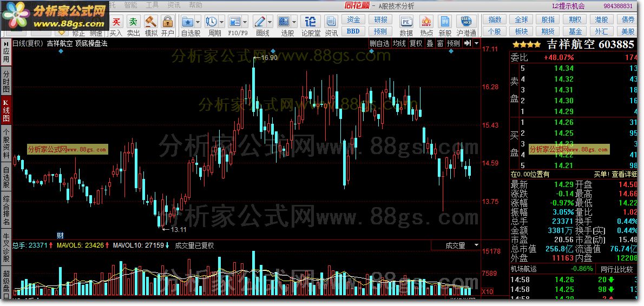Image resolution: width=644 pixels, height=306 pixels.
Task: Click the 股指 button
Action: [548, 19]
